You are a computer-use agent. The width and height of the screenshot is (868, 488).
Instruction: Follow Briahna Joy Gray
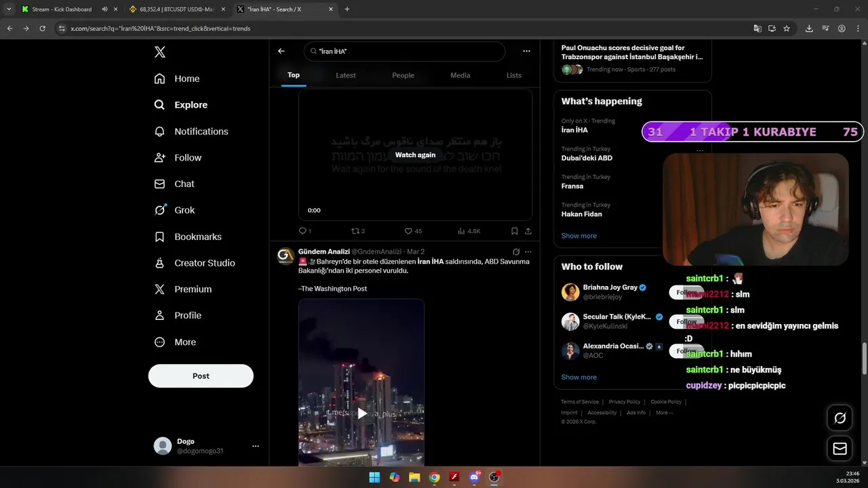point(686,293)
